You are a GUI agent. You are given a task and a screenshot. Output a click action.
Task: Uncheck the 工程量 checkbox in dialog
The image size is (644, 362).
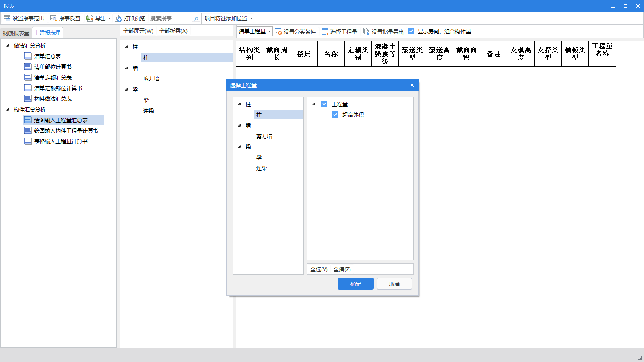324,104
